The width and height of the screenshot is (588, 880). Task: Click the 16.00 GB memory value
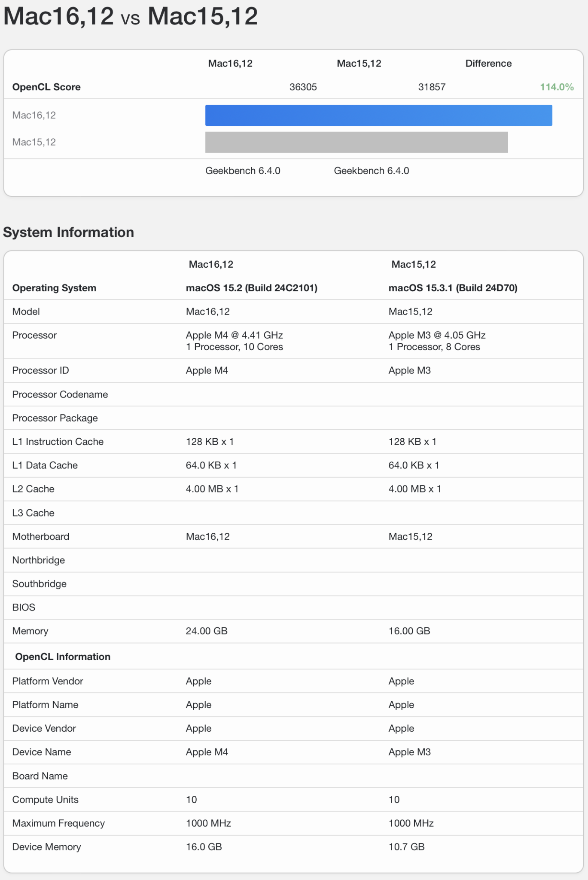409,631
